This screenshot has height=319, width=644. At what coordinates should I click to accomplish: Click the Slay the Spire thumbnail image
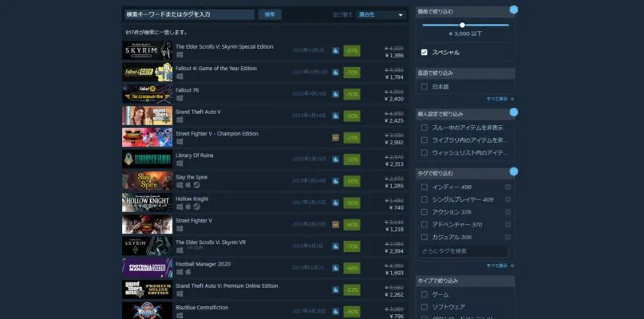tap(147, 181)
